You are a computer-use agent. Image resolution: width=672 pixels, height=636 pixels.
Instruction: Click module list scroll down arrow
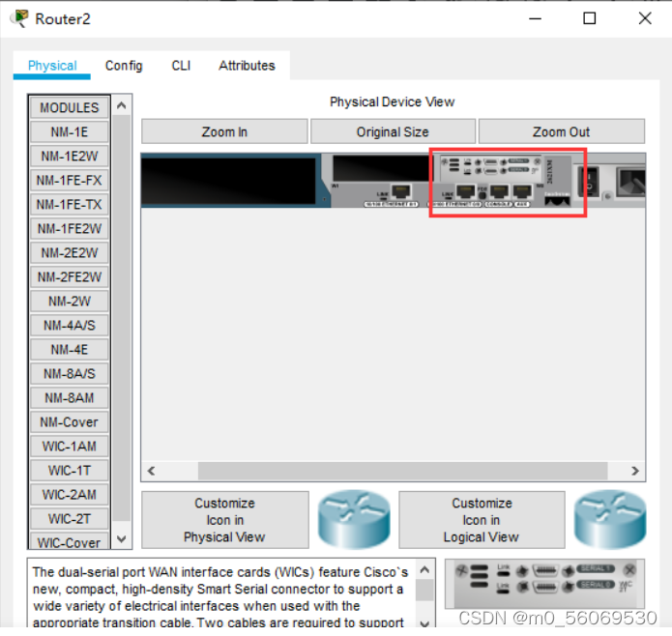click(121, 538)
